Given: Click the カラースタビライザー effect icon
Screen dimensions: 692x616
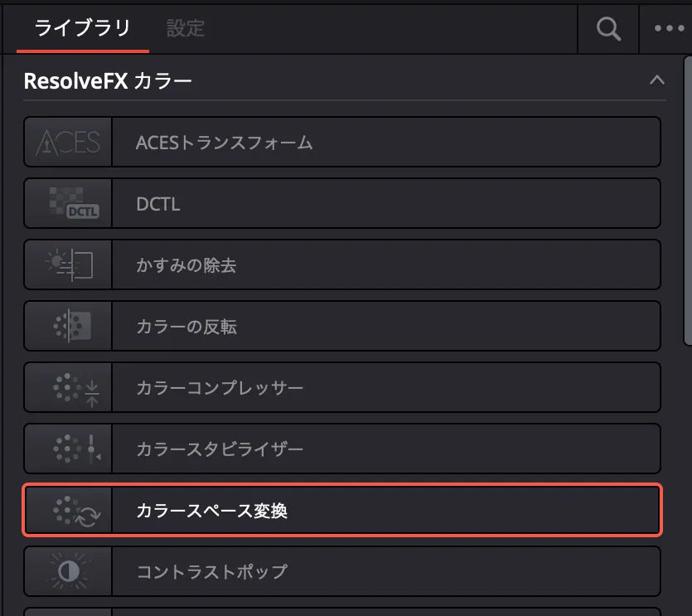Looking at the screenshot, I should [68, 449].
